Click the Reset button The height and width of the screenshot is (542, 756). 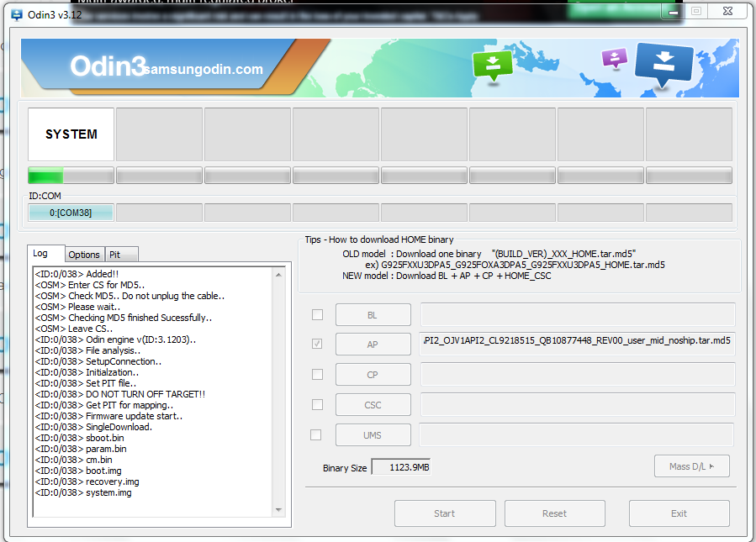pos(554,513)
